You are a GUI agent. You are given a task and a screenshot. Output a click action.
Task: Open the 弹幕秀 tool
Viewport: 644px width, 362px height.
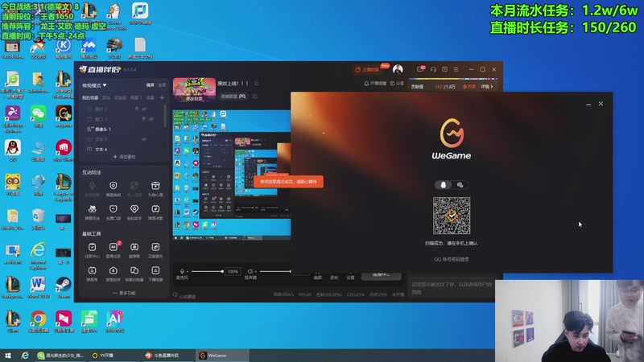coord(92,274)
